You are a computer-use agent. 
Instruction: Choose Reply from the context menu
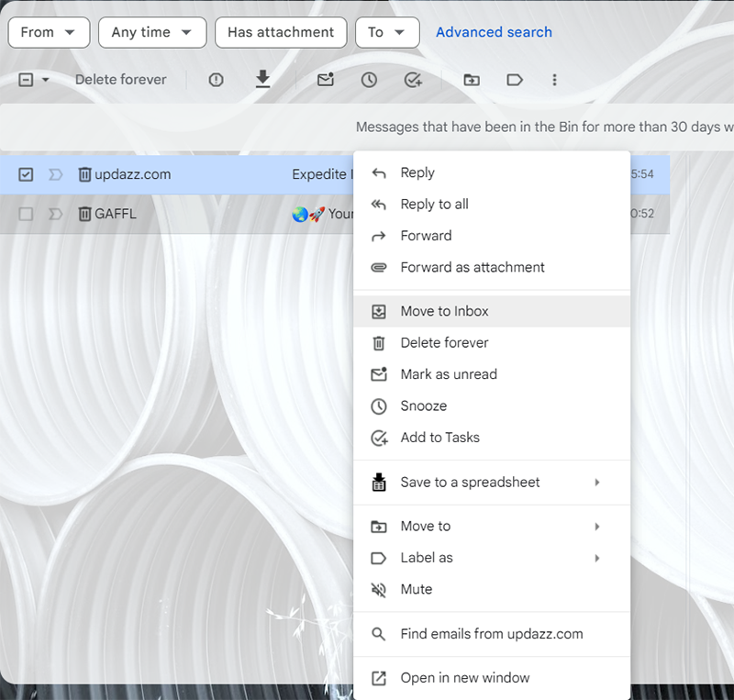[492, 172]
